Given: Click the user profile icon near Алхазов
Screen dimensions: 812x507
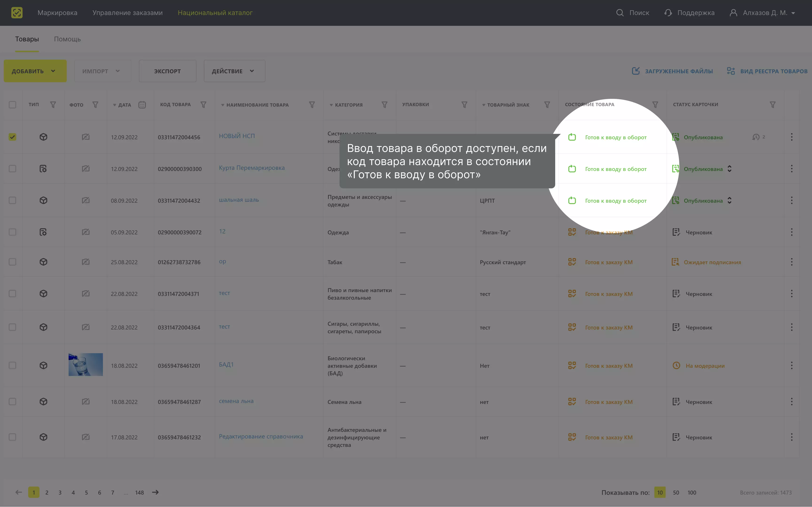Looking at the screenshot, I should point(733,13).
